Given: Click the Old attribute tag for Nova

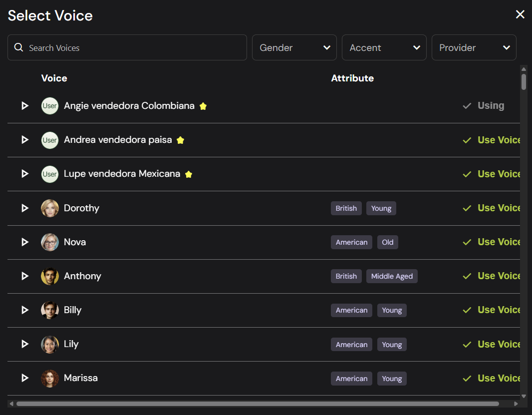Looking at the screenshot, I should point(388,242).
